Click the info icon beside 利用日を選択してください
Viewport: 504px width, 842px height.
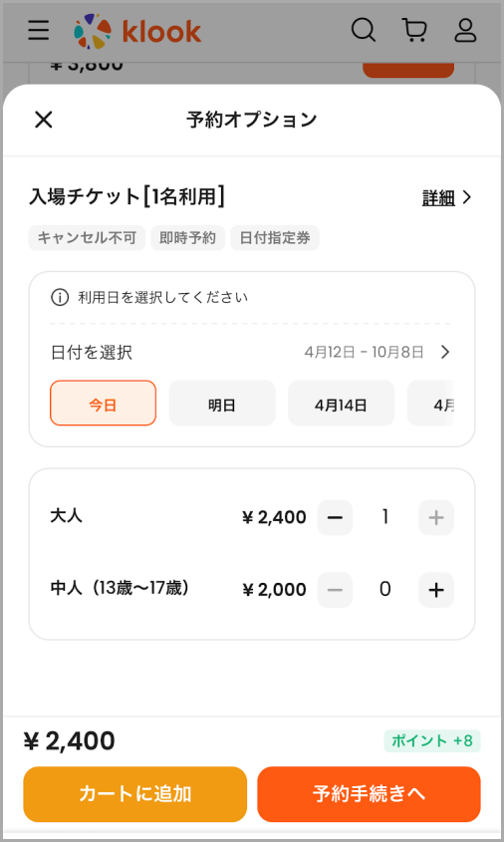pyautogui.click(x=60, y=297)
